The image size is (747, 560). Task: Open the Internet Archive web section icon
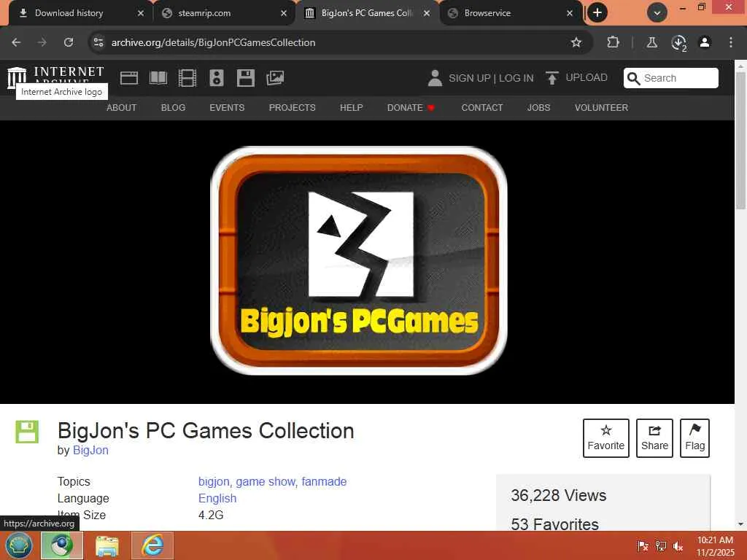click(x=128, y=77)
